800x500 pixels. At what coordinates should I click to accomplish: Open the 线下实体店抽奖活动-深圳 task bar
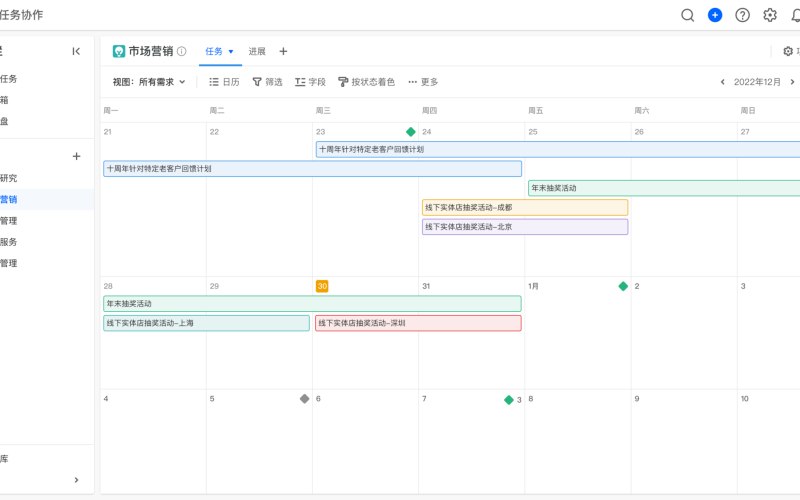418,323
